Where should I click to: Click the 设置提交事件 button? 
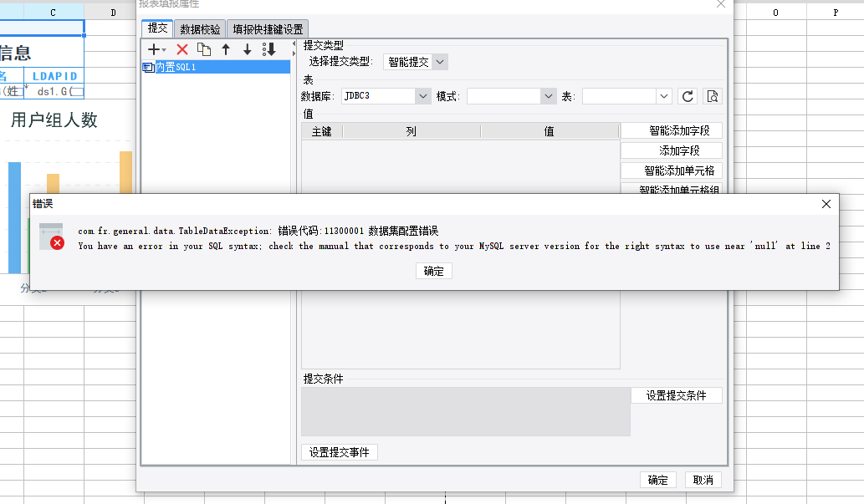coord(340,452)
